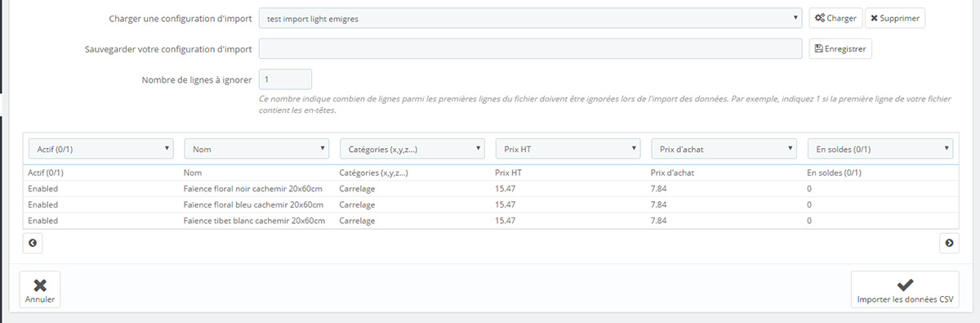Click 'Nom' header cell in table body
Viewport: 980px width, 323px height.
(193, 173)
